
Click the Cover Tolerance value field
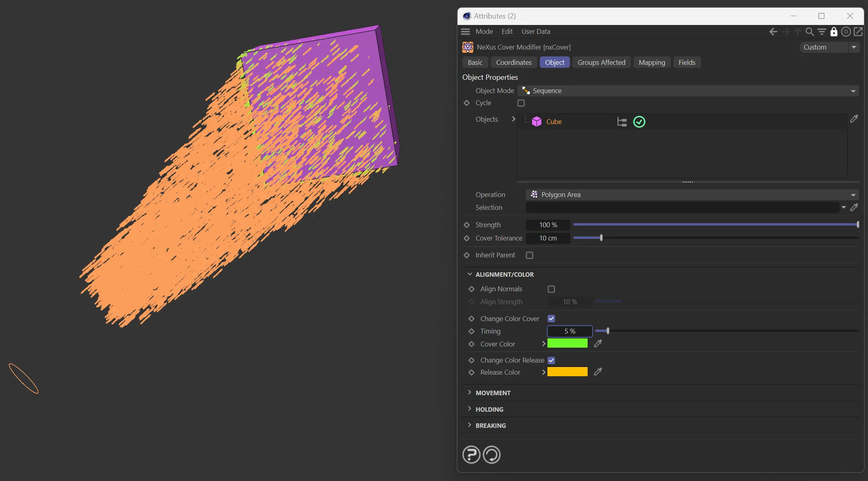point(548,238)
